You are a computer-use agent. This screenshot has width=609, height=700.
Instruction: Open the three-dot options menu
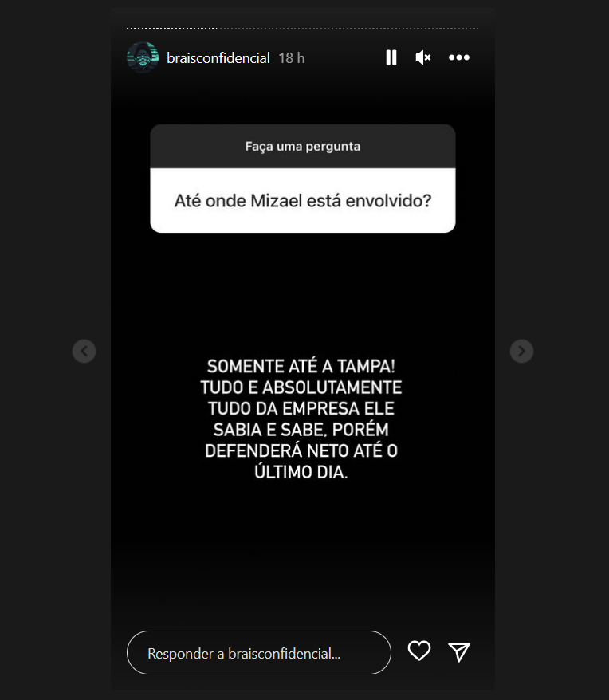coord(459,57)
